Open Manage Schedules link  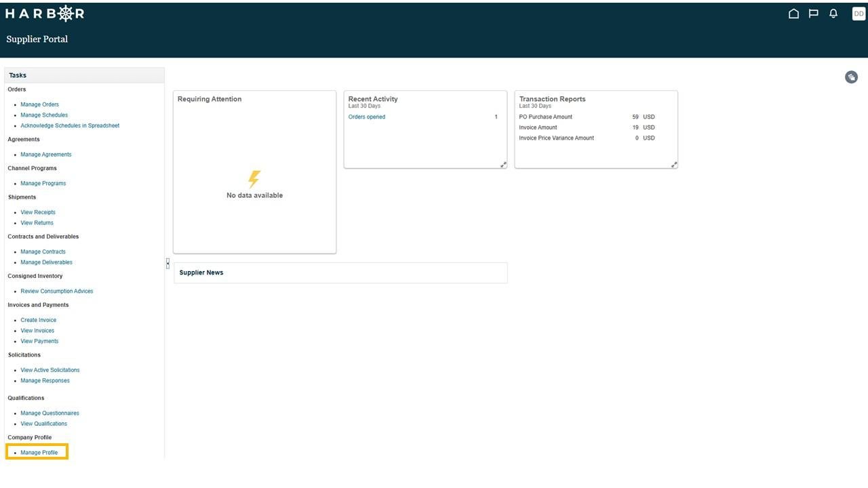44,115
